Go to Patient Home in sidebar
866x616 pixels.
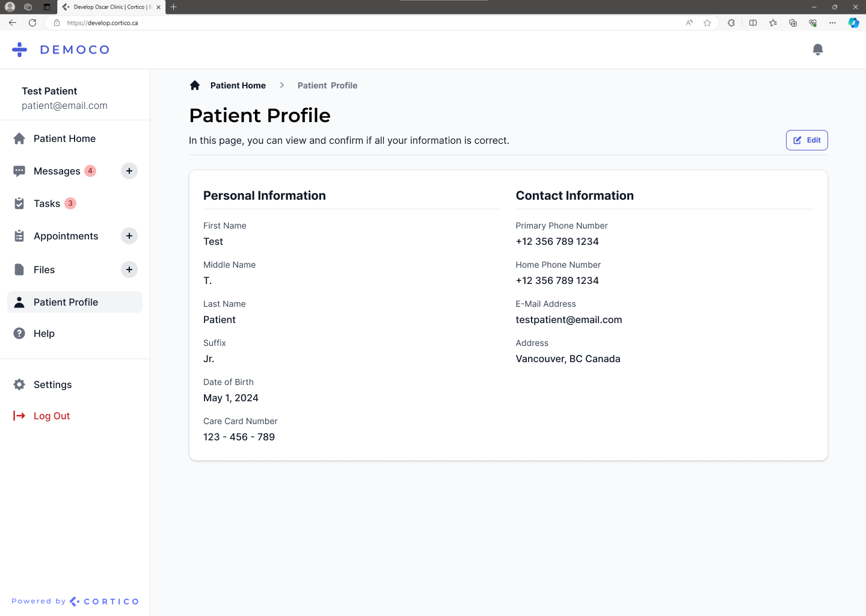pyautogui.click(x=64, y=138)
